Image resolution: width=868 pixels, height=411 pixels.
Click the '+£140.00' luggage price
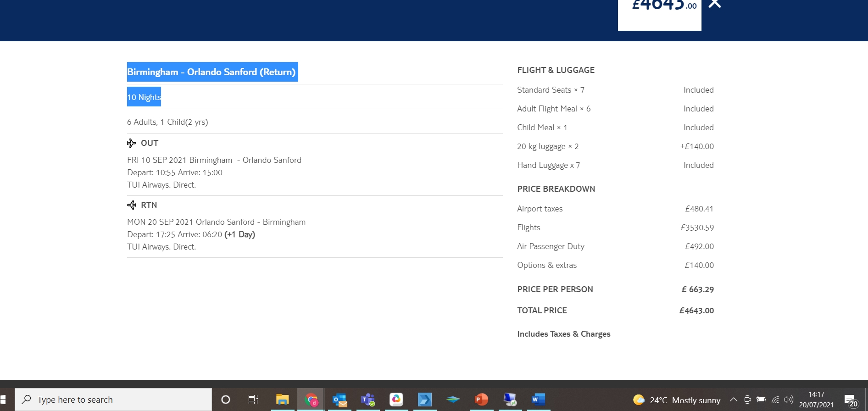(697, 146)
